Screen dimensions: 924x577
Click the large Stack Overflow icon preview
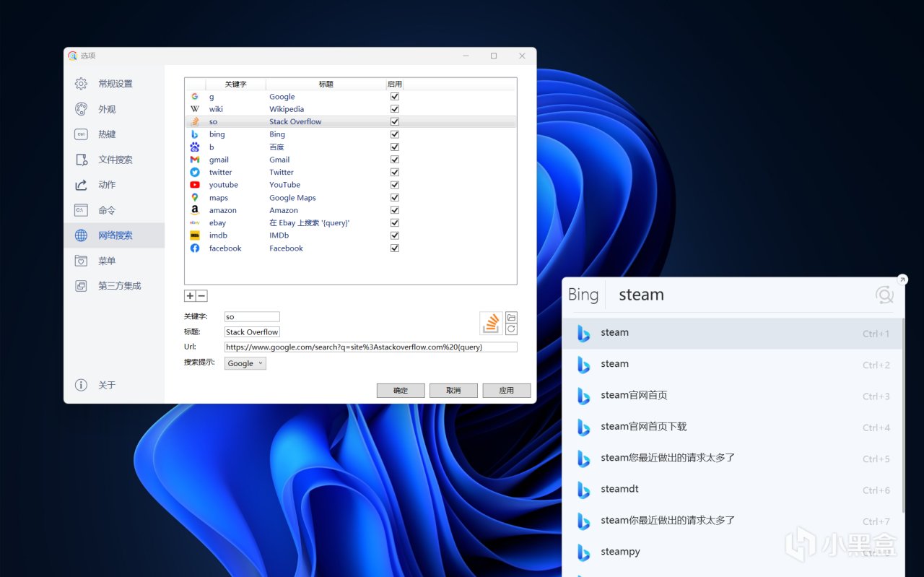pos(491,323)
